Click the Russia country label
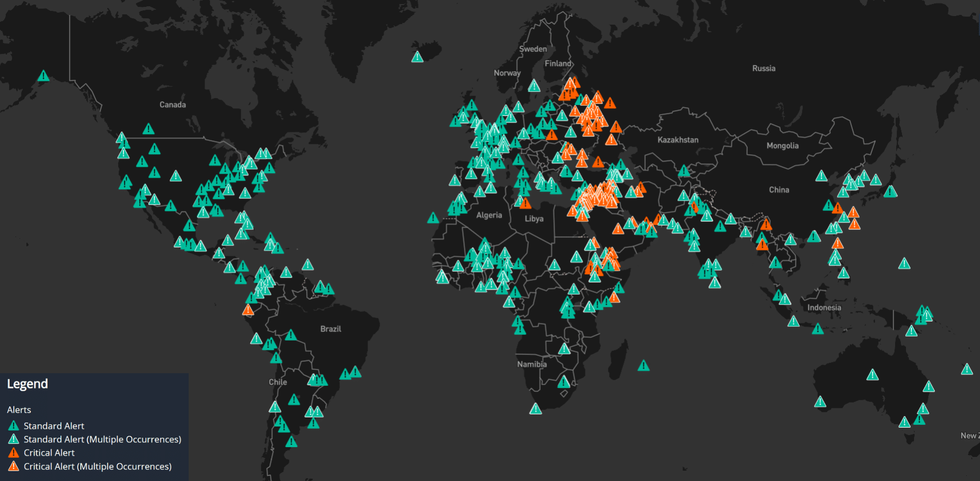The width and height of the screenshot is (980, 481). (x=763, y=68)
